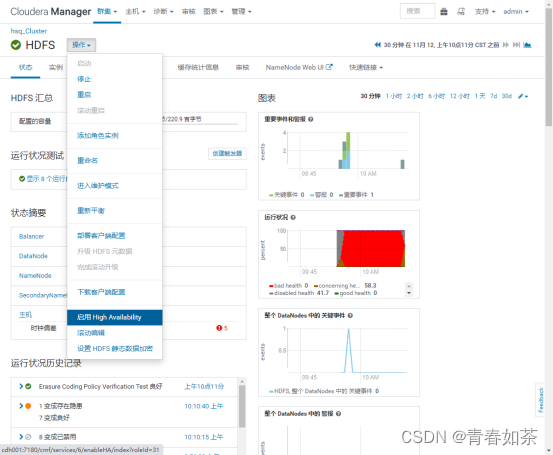
Task: Select the 30d chart range
Action: click(x=507, y=96)
